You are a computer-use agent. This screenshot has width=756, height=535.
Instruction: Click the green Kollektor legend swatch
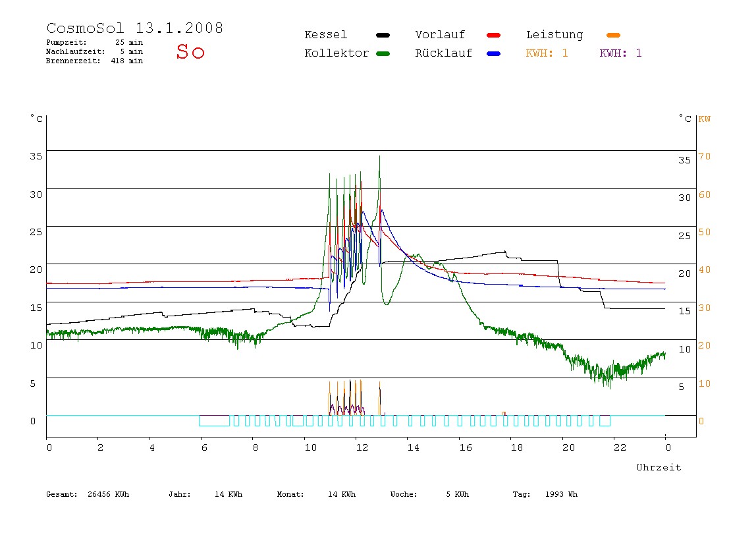[383, 53]
